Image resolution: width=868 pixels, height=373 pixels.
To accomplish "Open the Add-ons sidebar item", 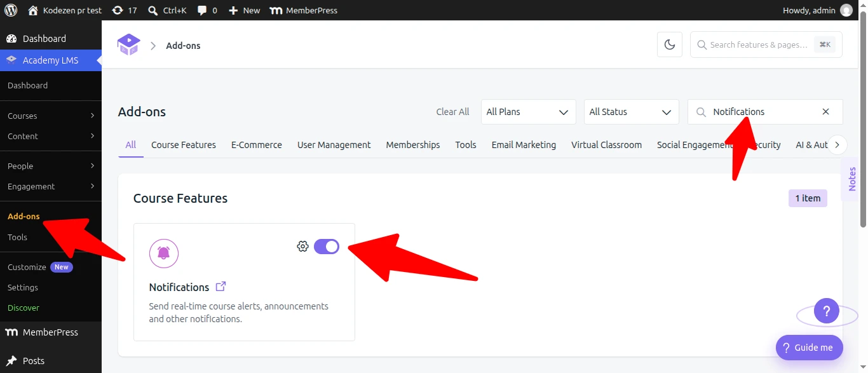I will coord(24,216).
